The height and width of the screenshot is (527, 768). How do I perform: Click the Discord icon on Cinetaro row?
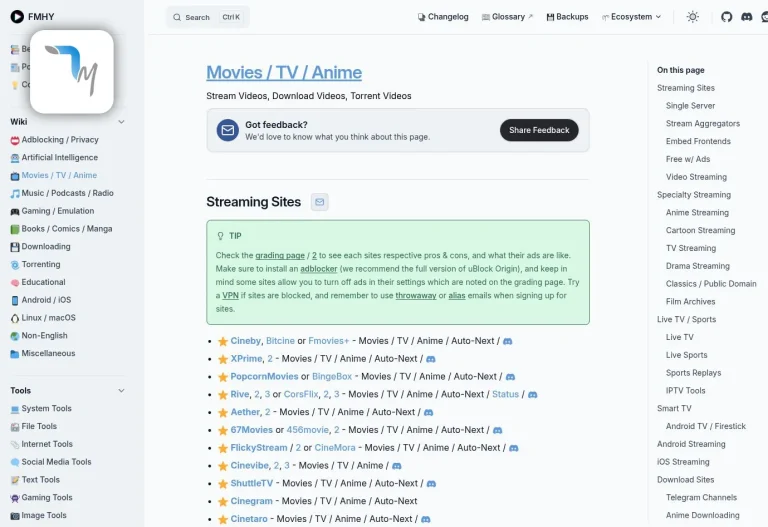point(426,519)
